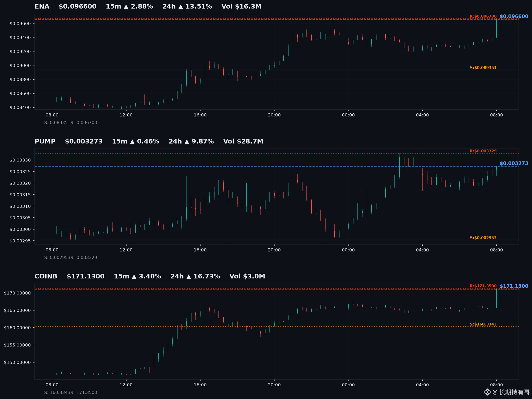Click PUMP header price $0.003273
The height and width of the screenshot is (399, 532).
[x=84, y=142]
